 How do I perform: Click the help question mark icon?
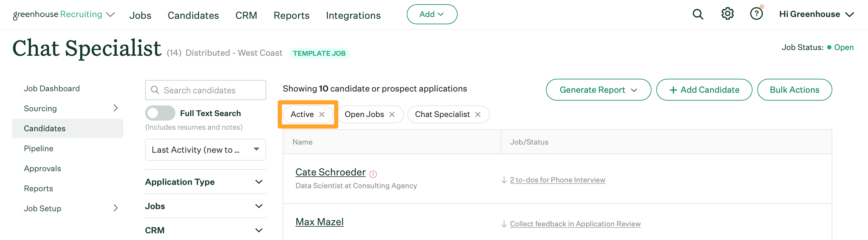(756, 14)
